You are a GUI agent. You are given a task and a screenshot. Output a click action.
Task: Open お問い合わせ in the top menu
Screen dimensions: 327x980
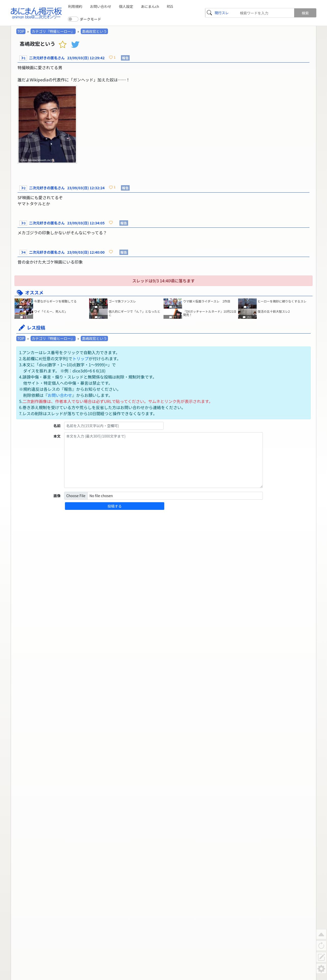101,6
